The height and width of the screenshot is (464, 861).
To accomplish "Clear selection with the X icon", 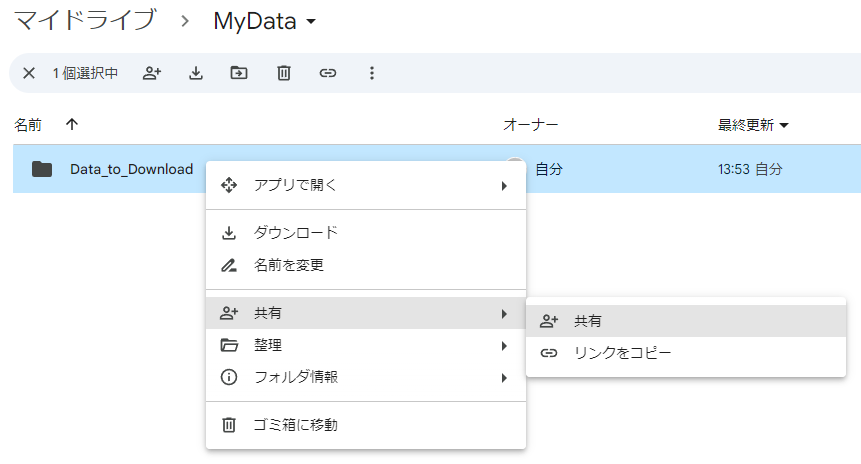I will coord(29,73).
